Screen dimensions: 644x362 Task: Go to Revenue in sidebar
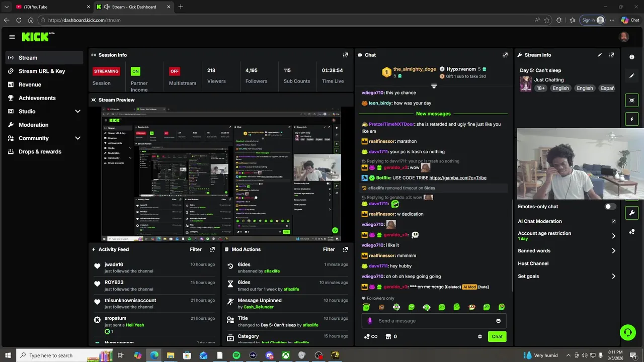(x=44, y=84)
